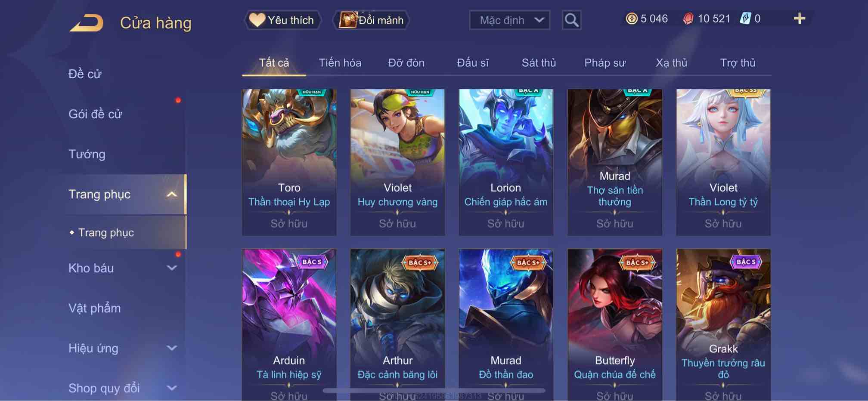This screenshot has height=401, width=868.
Task: Click the gold coin balance icon
Action: point(631,19)
